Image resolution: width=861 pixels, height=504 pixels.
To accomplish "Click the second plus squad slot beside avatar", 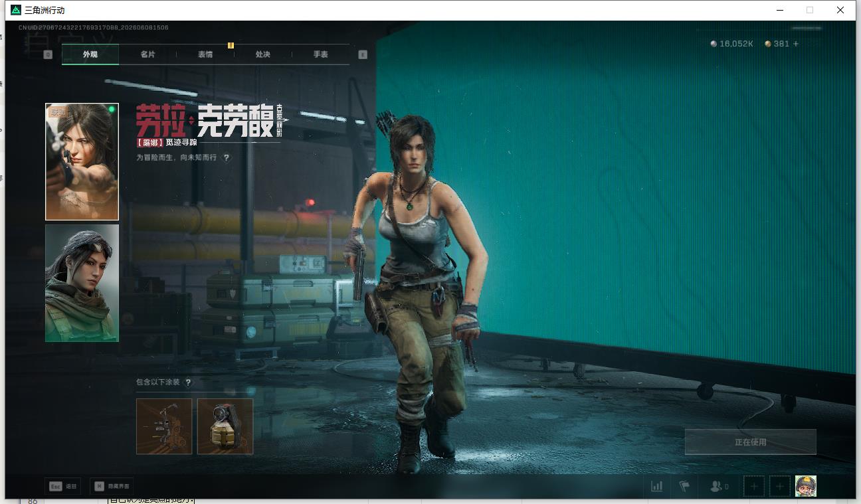I will click(780, 487).
